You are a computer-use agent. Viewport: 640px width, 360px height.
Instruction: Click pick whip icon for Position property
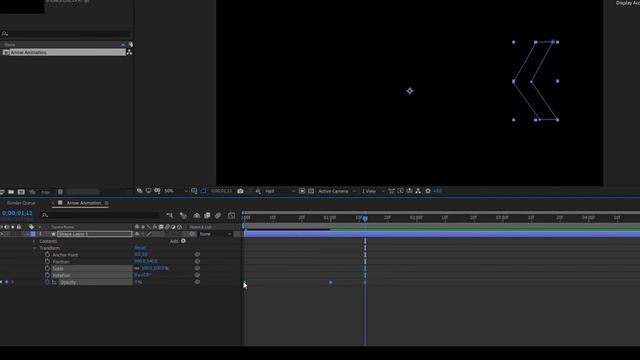pyautogui.click(x=197, y=261)
